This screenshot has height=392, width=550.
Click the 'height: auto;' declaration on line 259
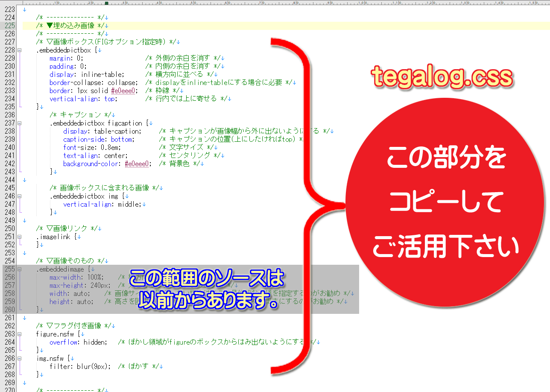click(71, 302)
